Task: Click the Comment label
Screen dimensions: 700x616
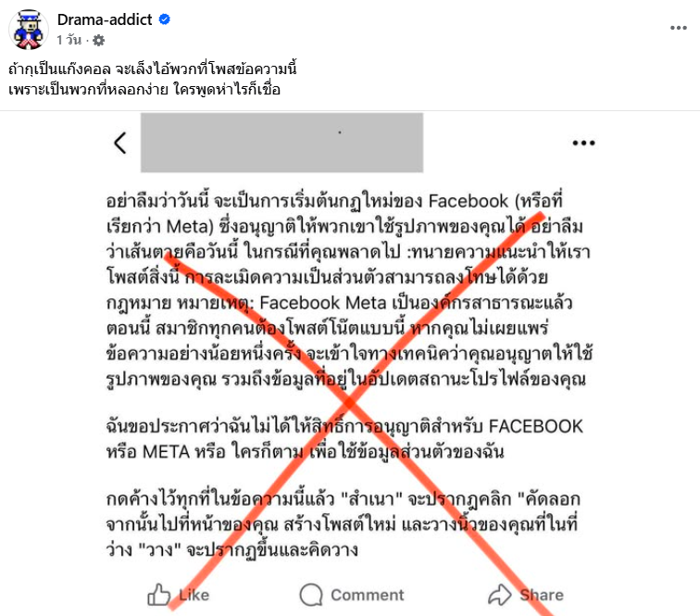Action: 367,595
